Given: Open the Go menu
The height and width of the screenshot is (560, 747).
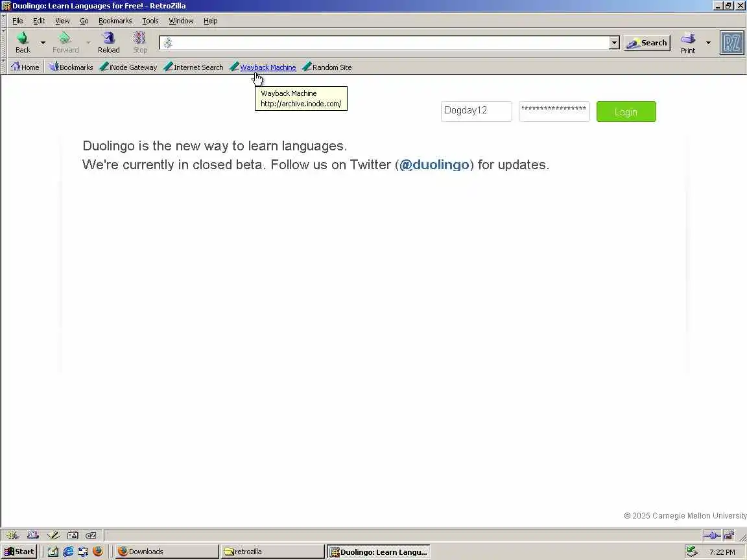Looking at the screenshot, I should click(84, 21).
